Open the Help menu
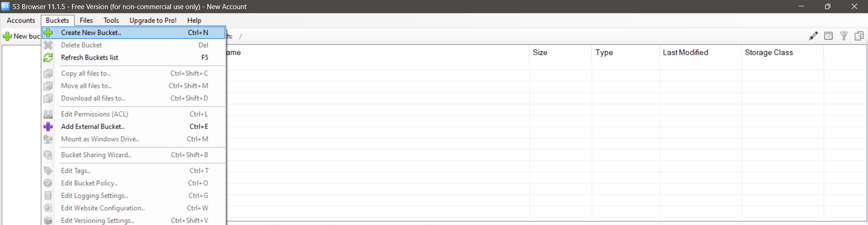Screen dimensions: 868x225 194,20
